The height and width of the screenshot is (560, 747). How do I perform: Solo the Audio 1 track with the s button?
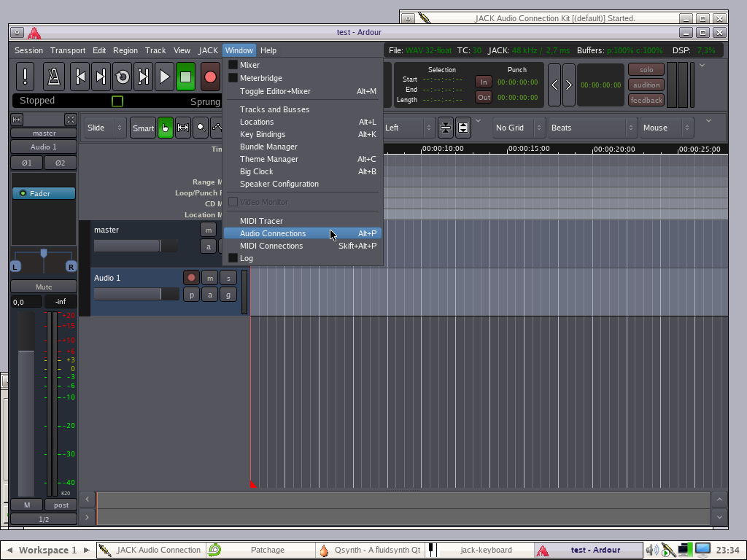[228, 277]
